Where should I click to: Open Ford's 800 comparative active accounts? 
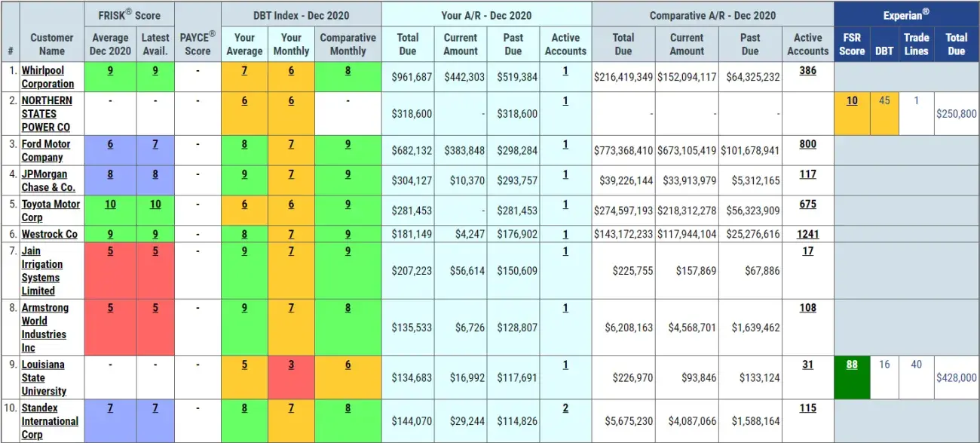pyautogui.click(x=807, y=144)
